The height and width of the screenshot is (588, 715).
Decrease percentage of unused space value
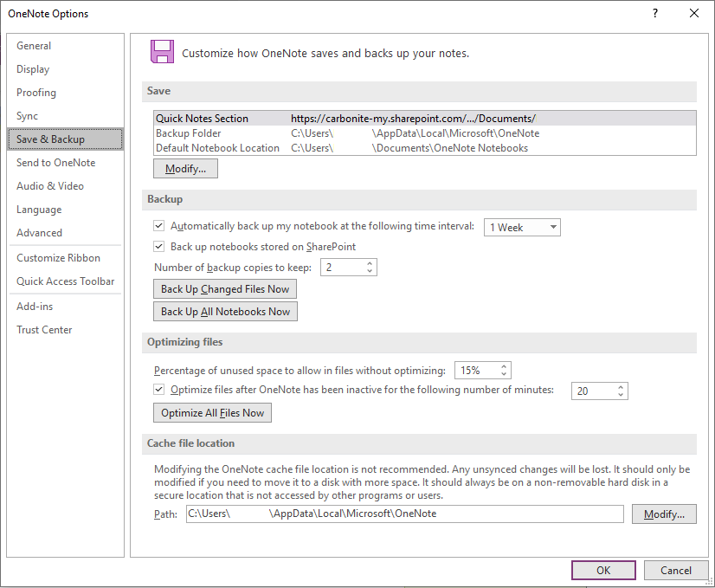pos(505,374)
